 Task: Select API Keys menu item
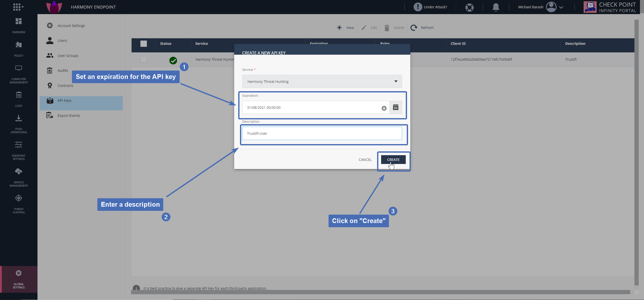coord(81,103)
